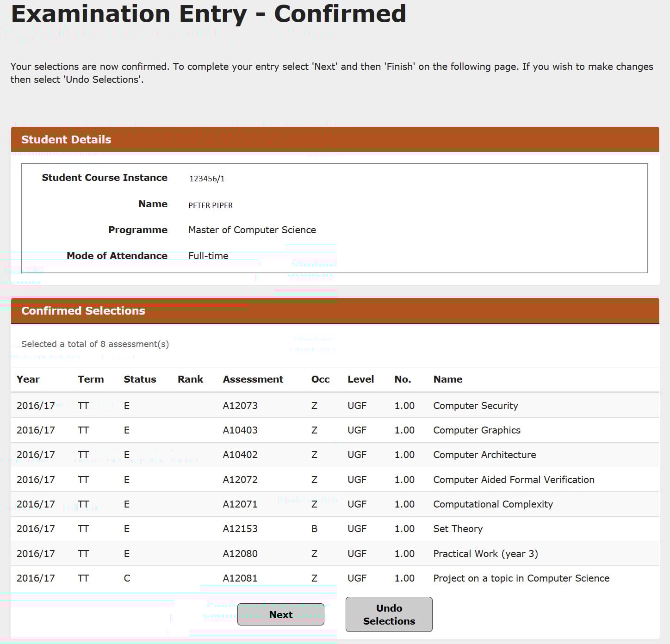Click the Computer Graphics assessment name
The width and height of the screenshot is (670, 644).
[477, 430]
